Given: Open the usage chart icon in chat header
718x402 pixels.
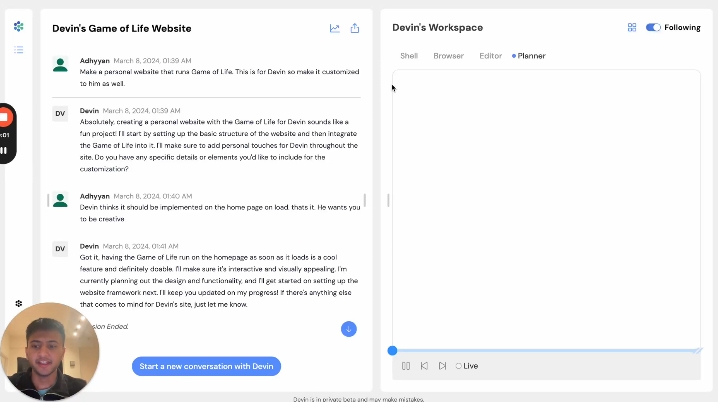Looking at the screenshot, I should pos(335,28).
